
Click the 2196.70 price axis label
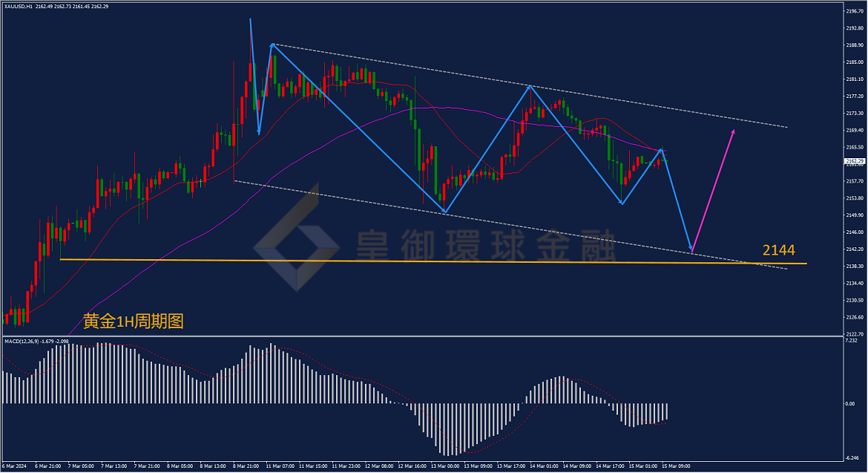point(855,11)
